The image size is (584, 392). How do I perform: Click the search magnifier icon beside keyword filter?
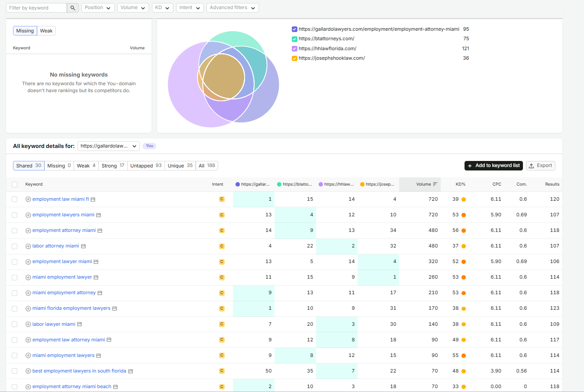pos(73,8)
